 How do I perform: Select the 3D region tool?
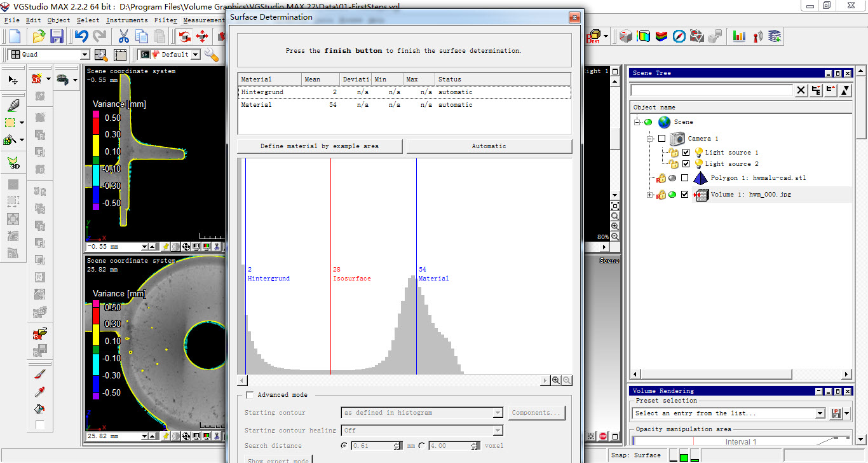pyautogui.click(x=13, y=162)
